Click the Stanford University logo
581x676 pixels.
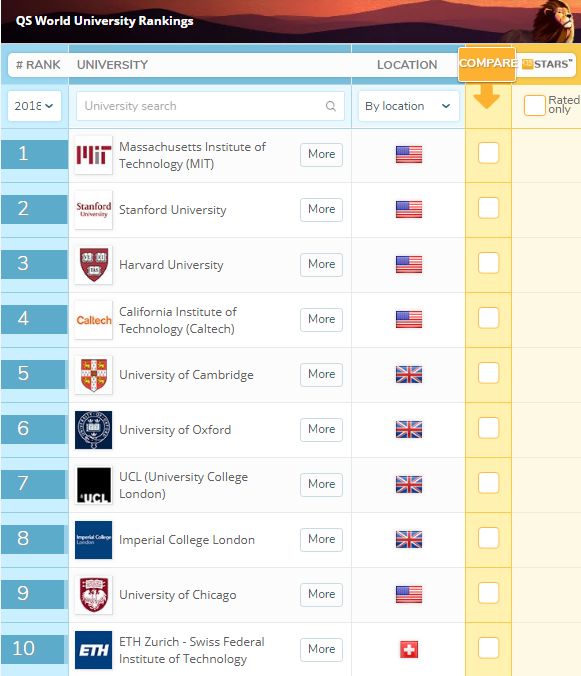click(94, 210)
